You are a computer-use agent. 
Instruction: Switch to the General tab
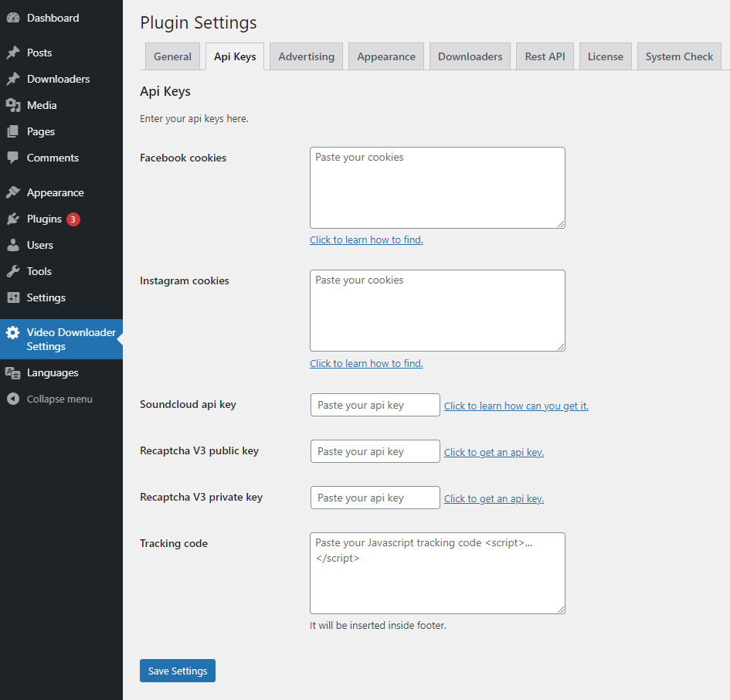172,56
